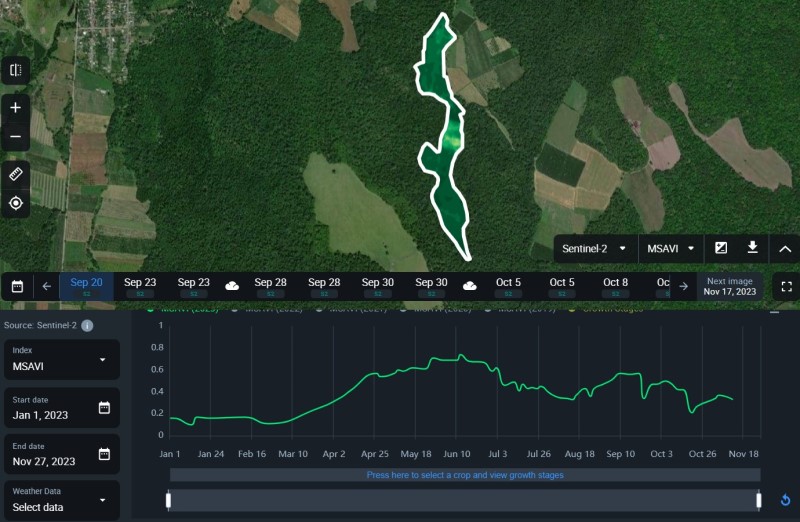Collapse the map toolbar with the chevron

coord(785,248)
